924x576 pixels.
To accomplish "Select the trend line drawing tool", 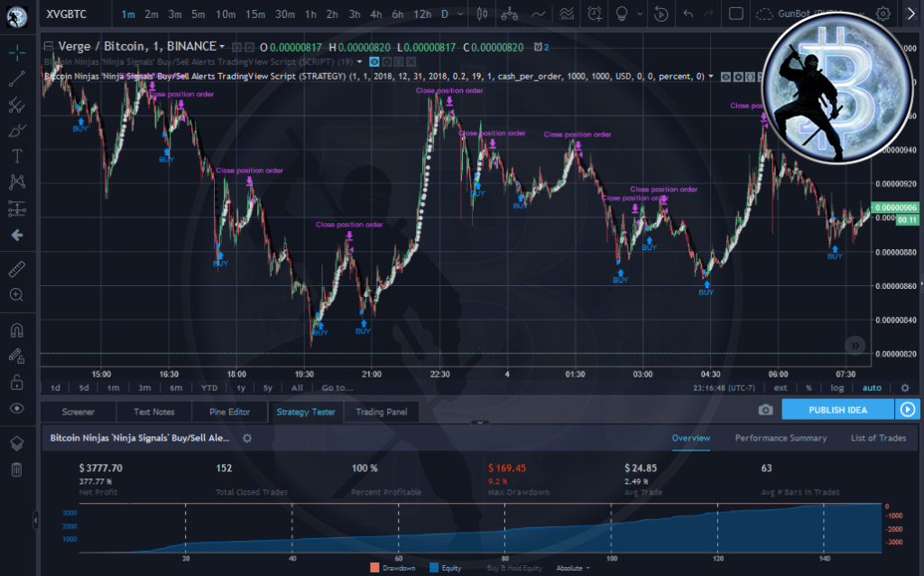I will coord(17,79).
